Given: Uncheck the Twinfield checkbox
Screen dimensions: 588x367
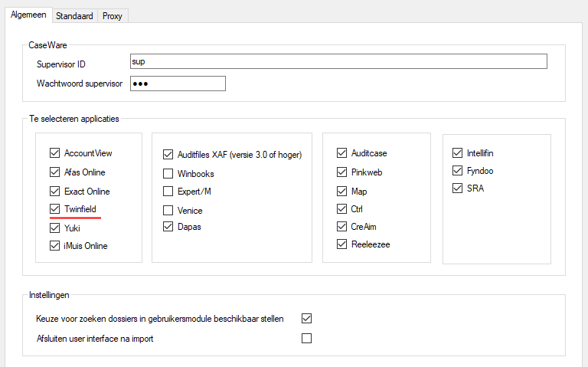Looking at the screenshot, I should click(55, 208).
